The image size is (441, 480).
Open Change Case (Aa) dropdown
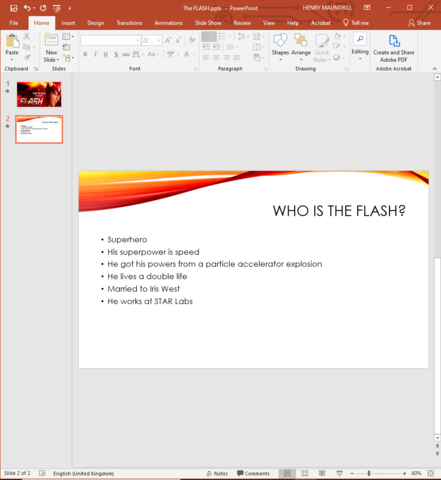point(153,54)
